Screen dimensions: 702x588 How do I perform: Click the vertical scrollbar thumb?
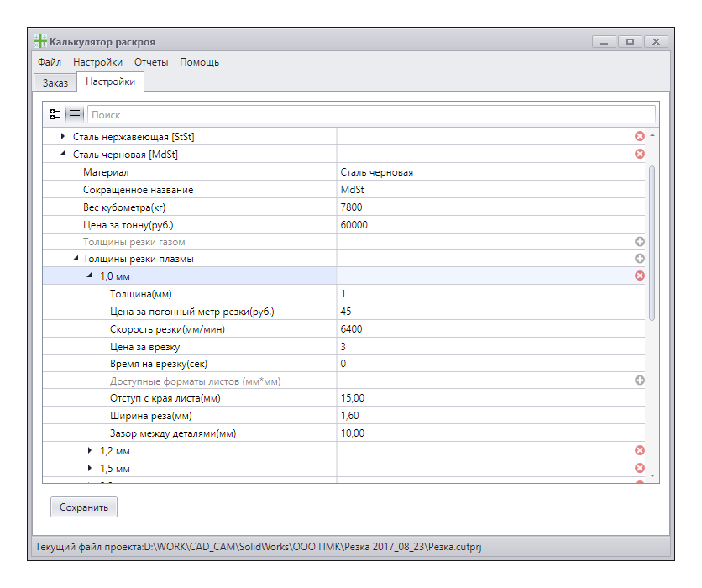pos(652,243)
